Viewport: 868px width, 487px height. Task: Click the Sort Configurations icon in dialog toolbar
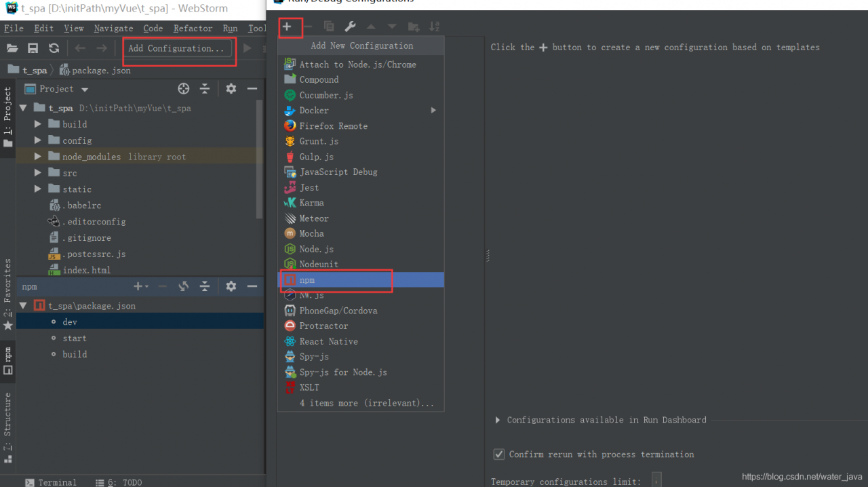point(435,26)
